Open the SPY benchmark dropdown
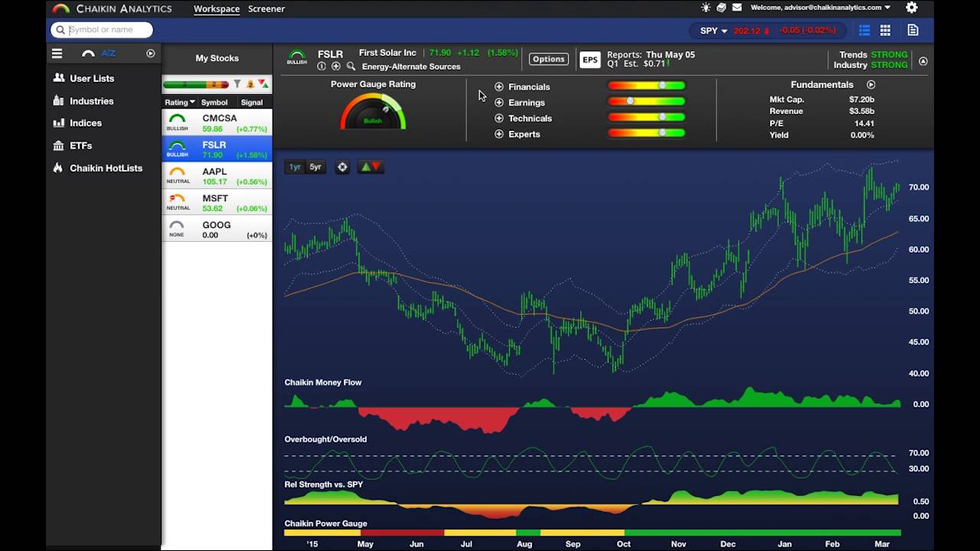 pyautogui.click(x=714, y=31)
